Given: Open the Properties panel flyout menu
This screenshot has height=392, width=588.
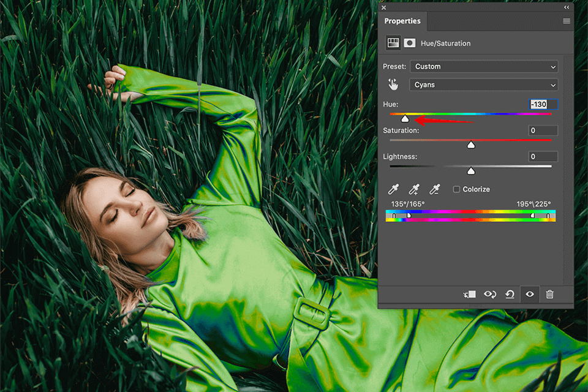Looking at the screenshot, I should click(x=567, y=21).
